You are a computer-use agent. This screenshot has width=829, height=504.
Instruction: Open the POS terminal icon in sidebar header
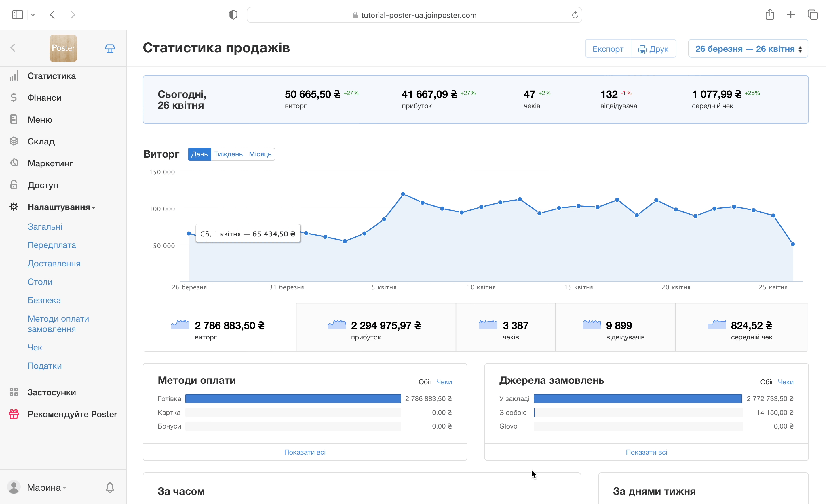coord(110,48)
